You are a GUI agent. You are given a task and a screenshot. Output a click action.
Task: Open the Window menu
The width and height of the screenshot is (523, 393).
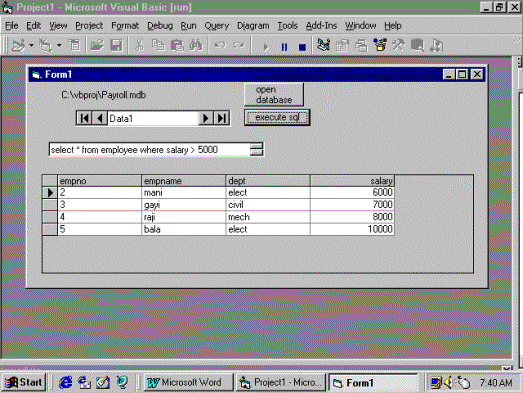[361, 26]
